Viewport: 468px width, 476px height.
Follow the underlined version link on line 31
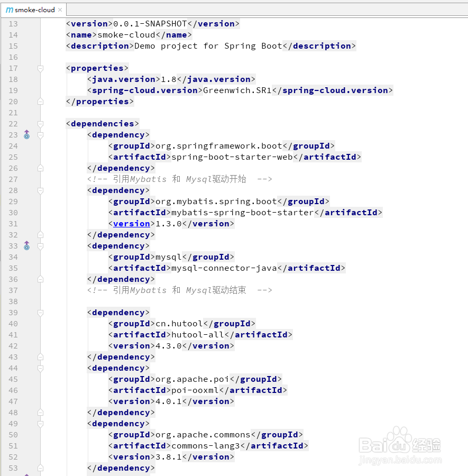132,224
